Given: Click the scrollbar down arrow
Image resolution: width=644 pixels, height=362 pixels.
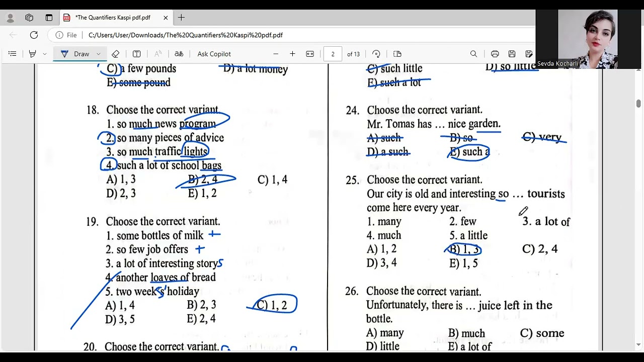Looking at the screenshot, I should (x=638, y=345).
